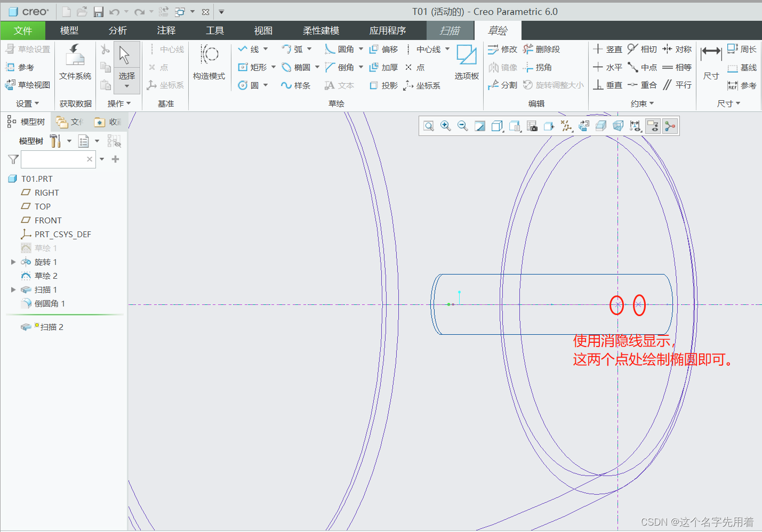The width and height of the screenshot is (762, 532).
Task: Open the windows switcher icon in quick access bar
Action: coord(180,12)
